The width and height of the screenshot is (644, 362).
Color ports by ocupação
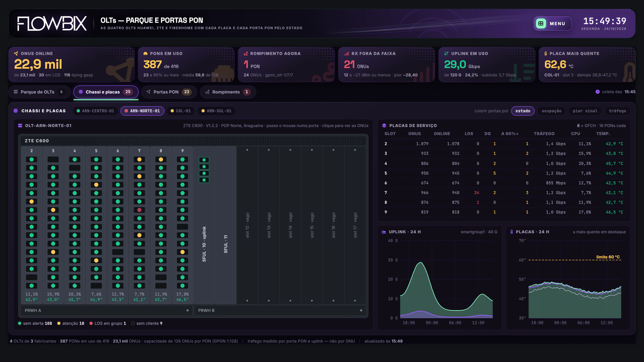point(551,111)
